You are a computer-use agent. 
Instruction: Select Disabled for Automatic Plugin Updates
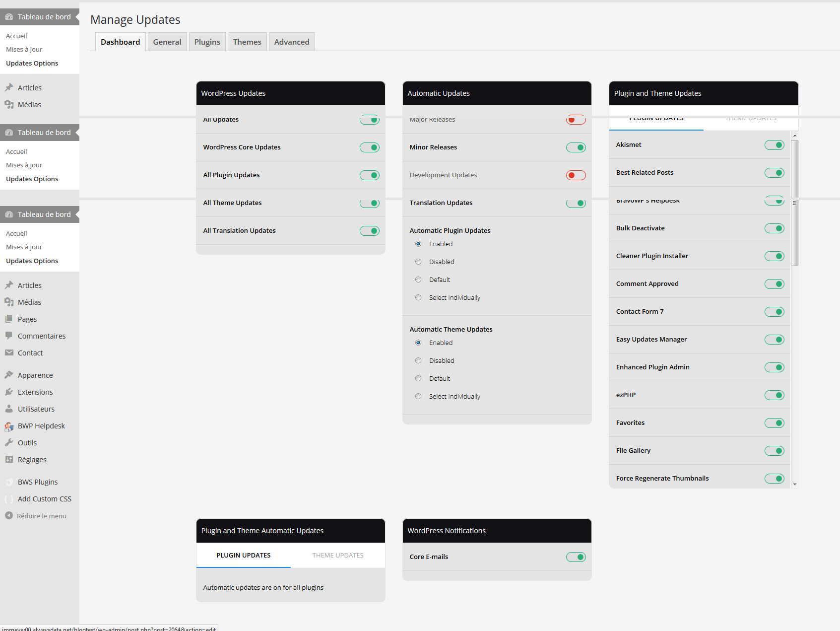(418, 262)
